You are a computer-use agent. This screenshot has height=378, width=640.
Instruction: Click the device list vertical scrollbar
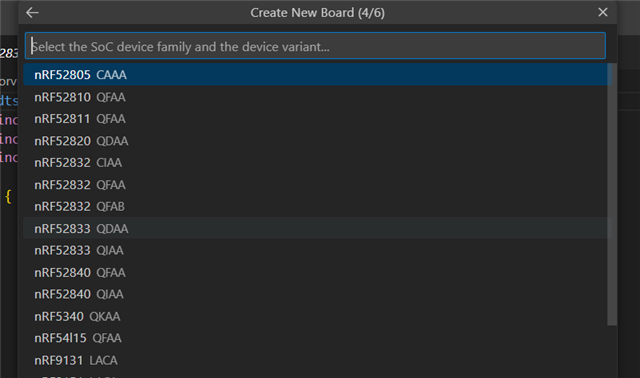611,194
